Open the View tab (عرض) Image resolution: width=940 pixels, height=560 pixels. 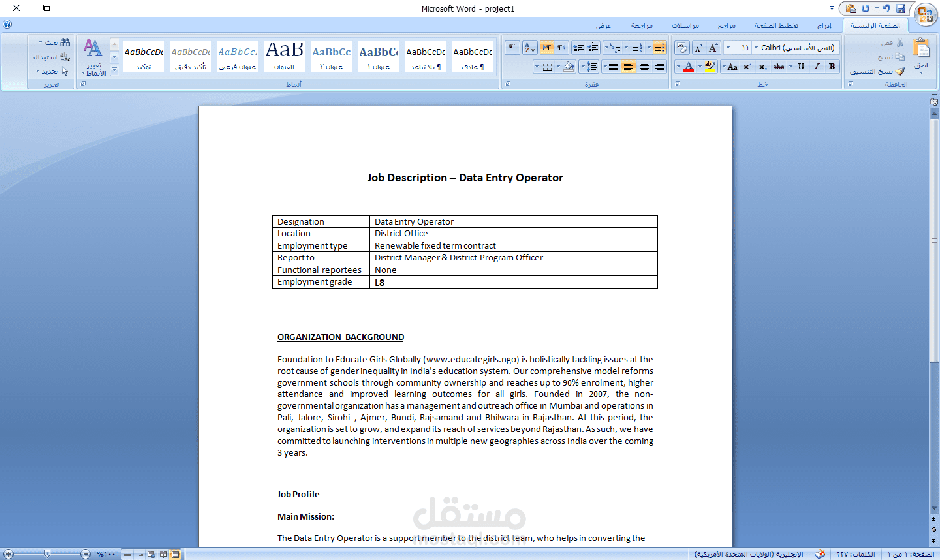[x=604, y=25]
